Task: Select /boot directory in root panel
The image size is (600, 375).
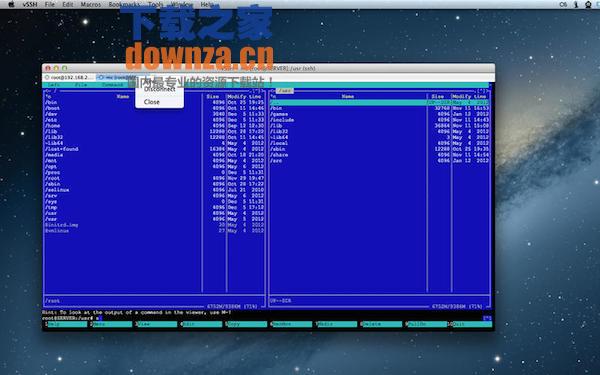Action: coord(154,108)
